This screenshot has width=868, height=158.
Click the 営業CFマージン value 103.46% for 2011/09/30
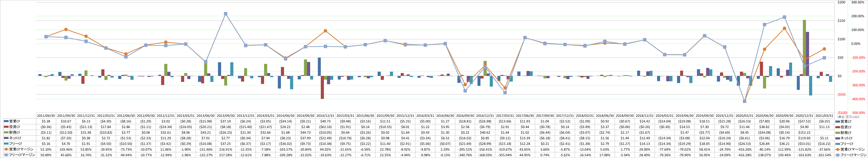click(x=66, y=149)
